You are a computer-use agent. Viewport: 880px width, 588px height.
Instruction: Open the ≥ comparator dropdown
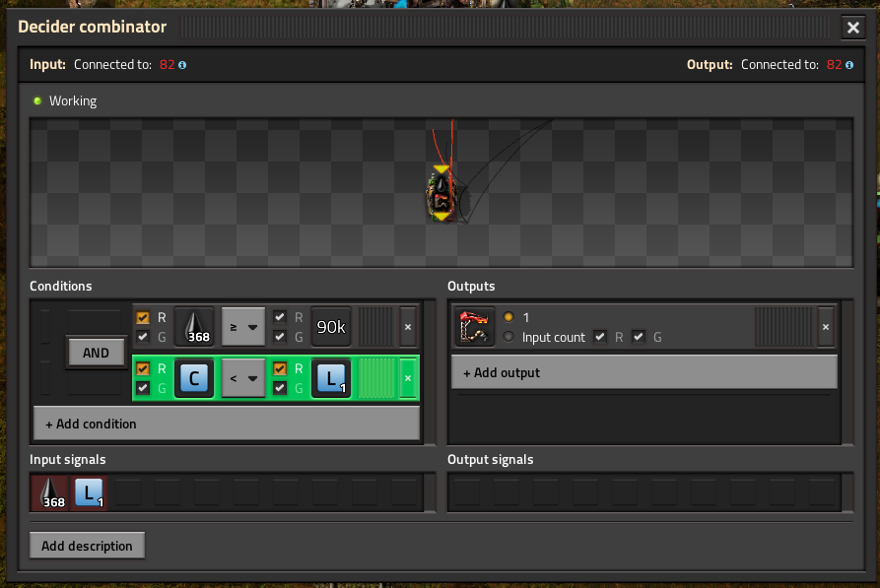(x=243, y=327)
